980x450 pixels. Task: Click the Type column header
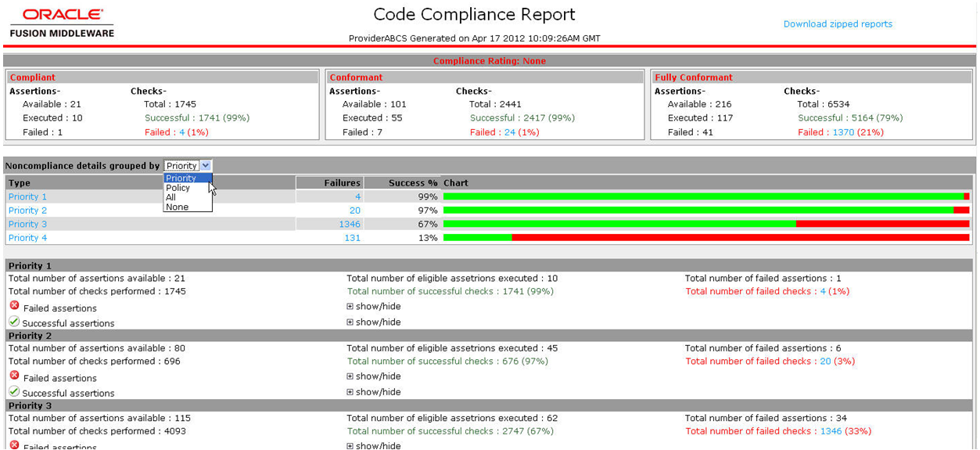pos(151,183)
